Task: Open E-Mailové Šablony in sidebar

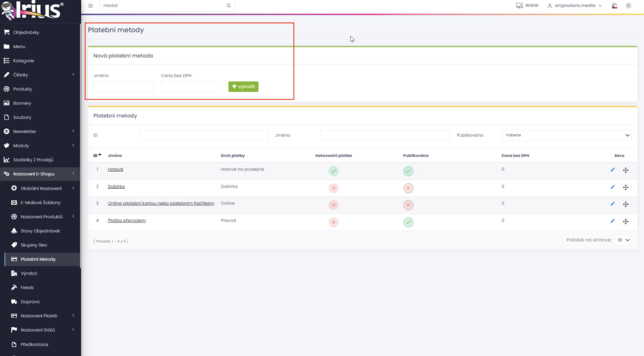Action: 40,202
